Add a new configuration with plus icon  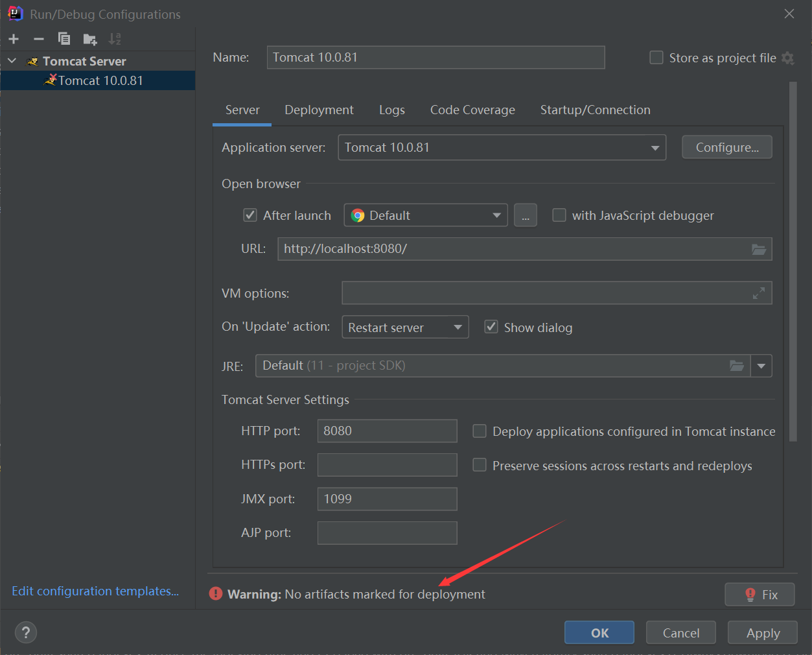[x=14, y=39]
